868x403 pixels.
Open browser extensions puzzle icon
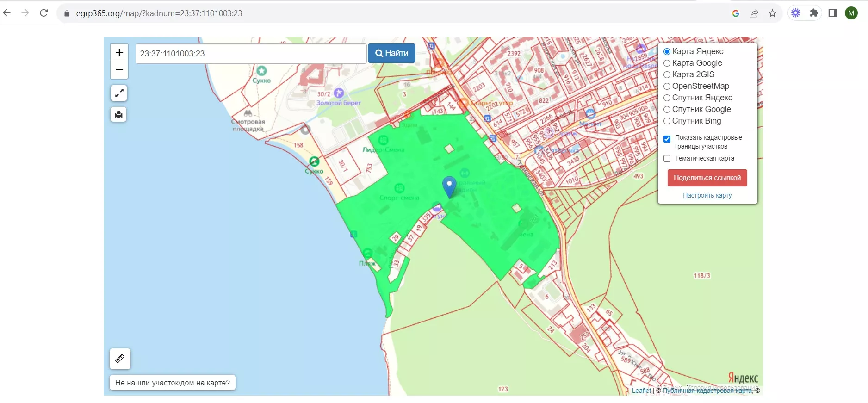click(814, 13)
